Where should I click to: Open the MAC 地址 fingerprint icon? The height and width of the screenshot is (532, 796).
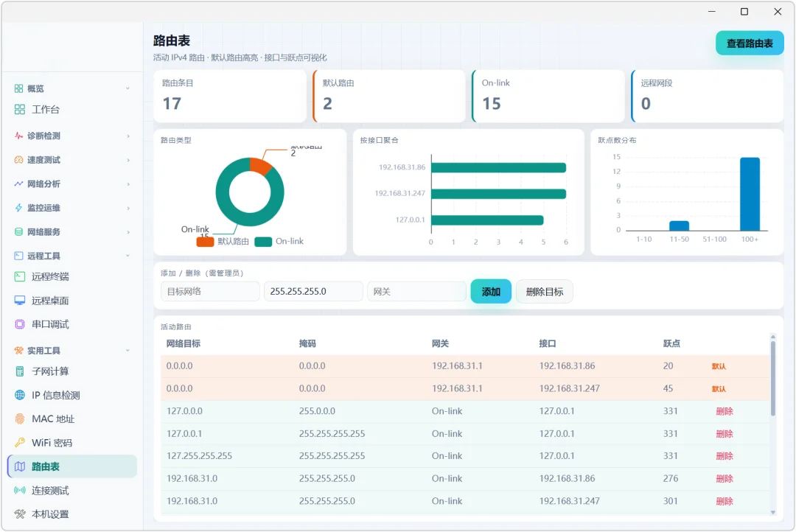point(20,419)
